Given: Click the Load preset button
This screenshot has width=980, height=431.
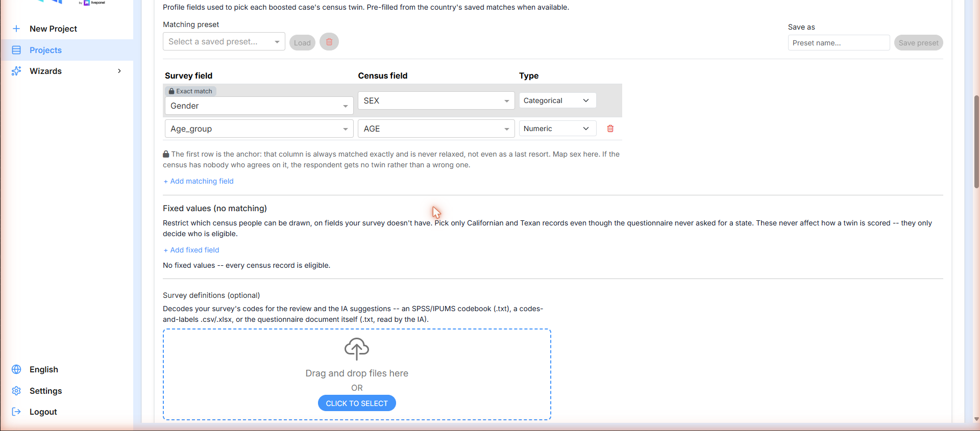Looking at the screenshot, I should (302, 43).
